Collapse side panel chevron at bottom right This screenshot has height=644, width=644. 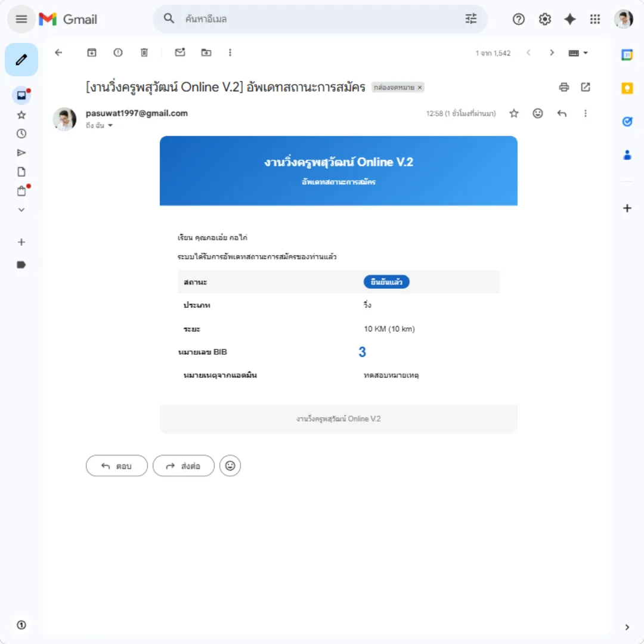627,627
